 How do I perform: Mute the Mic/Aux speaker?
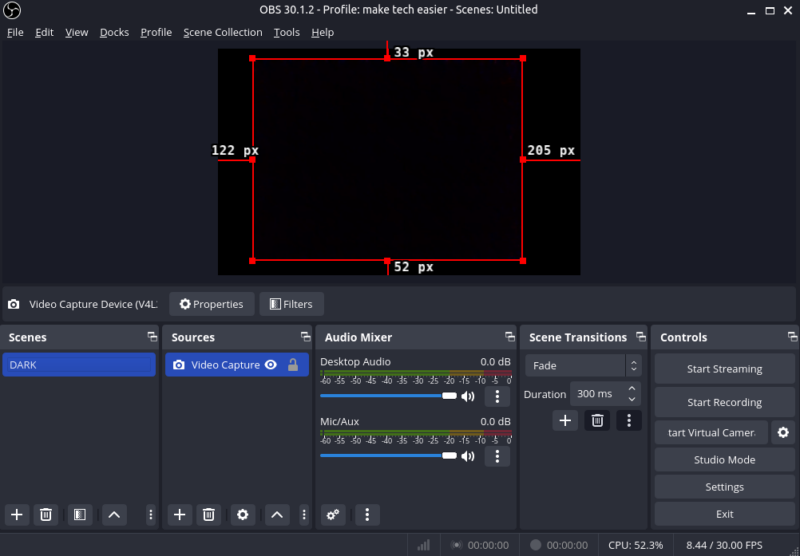click(x=468, y=456)
